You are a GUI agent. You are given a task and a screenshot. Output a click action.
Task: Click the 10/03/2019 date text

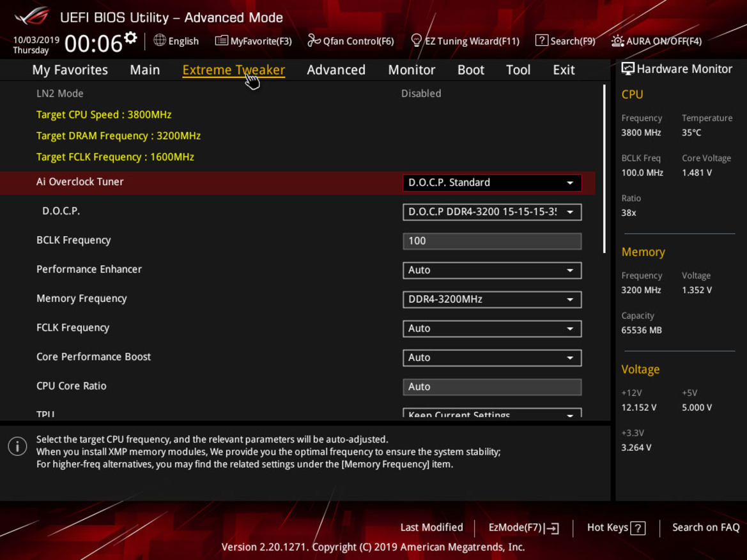(36, 40)
